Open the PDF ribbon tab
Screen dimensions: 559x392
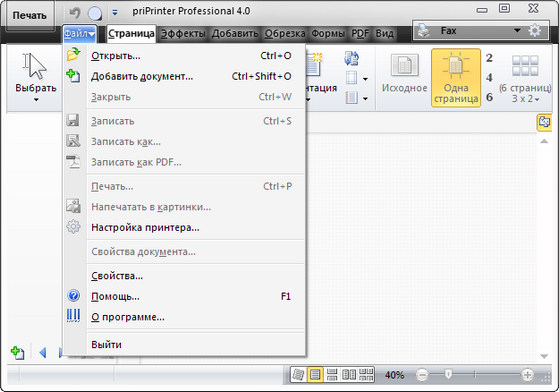[x=360, y=33]
